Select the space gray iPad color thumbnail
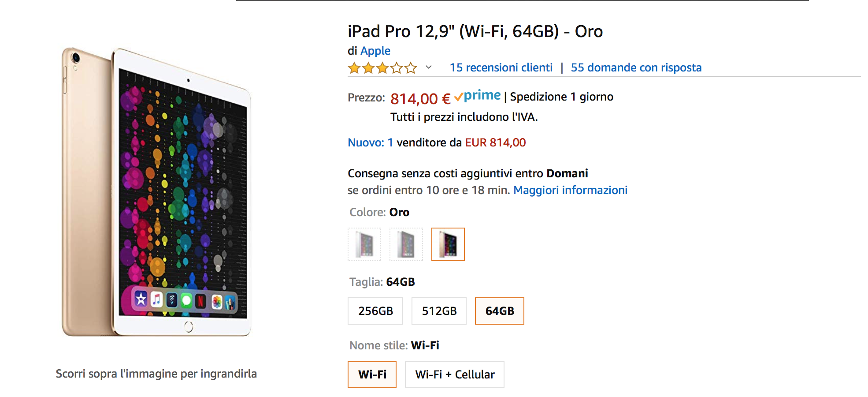 click(406, 244)
